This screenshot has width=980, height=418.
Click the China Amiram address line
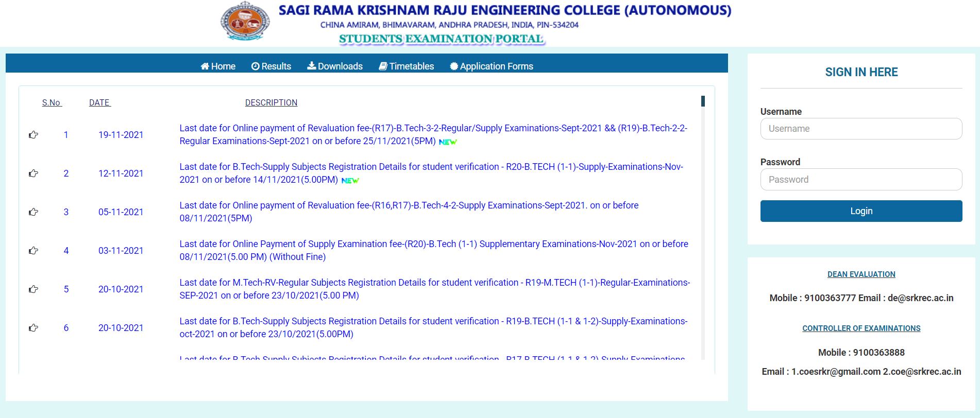coord(449,25)
